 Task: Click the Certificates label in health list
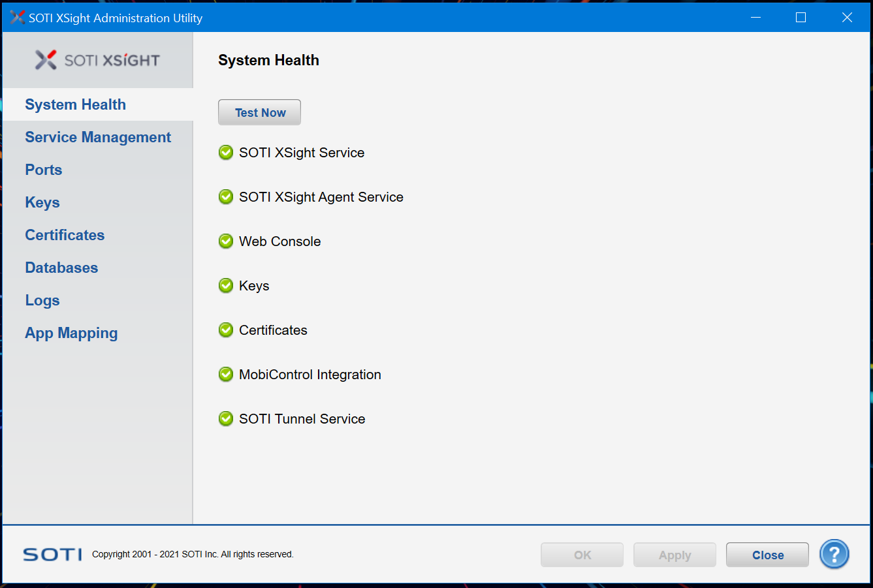point(273,330)
